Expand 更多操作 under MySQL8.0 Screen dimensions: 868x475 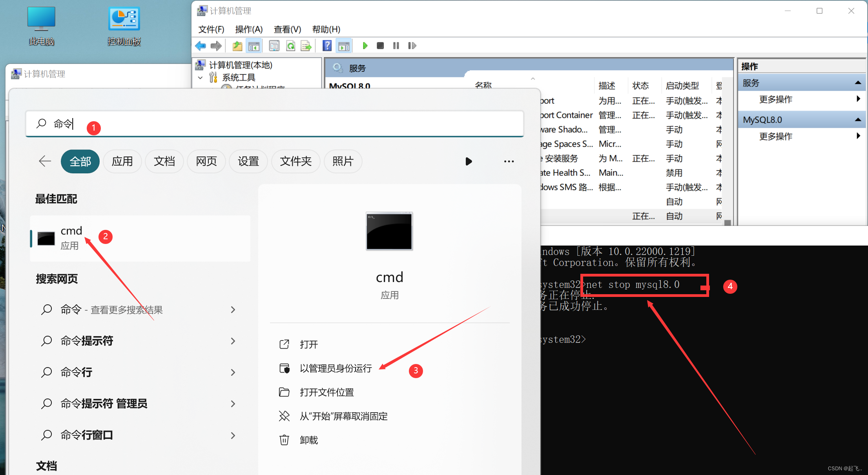(858, 136)
